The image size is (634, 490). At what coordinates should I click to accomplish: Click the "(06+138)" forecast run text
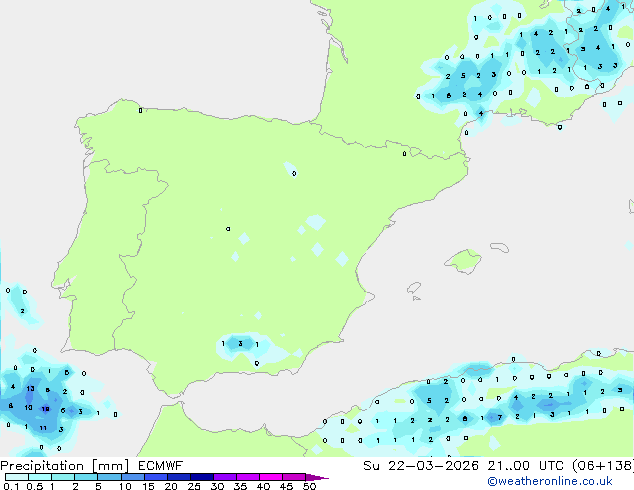(x=603, y=465)
